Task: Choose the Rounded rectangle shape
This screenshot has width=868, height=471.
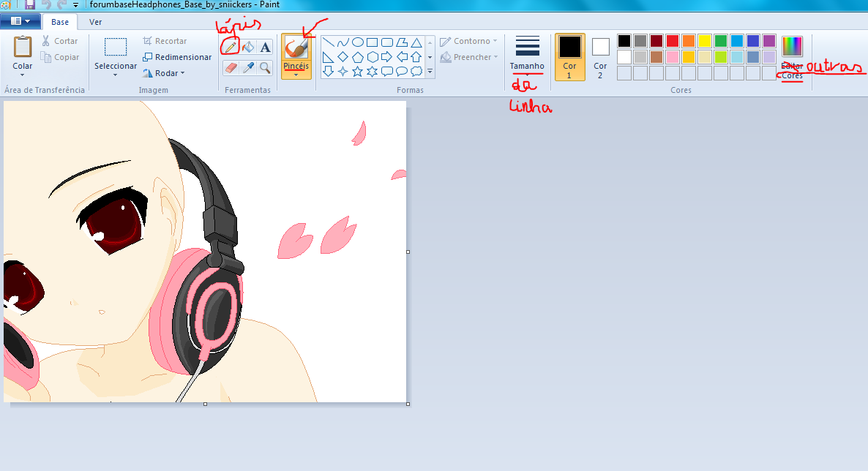Action: pyautogui.click(x=387, y=42)
